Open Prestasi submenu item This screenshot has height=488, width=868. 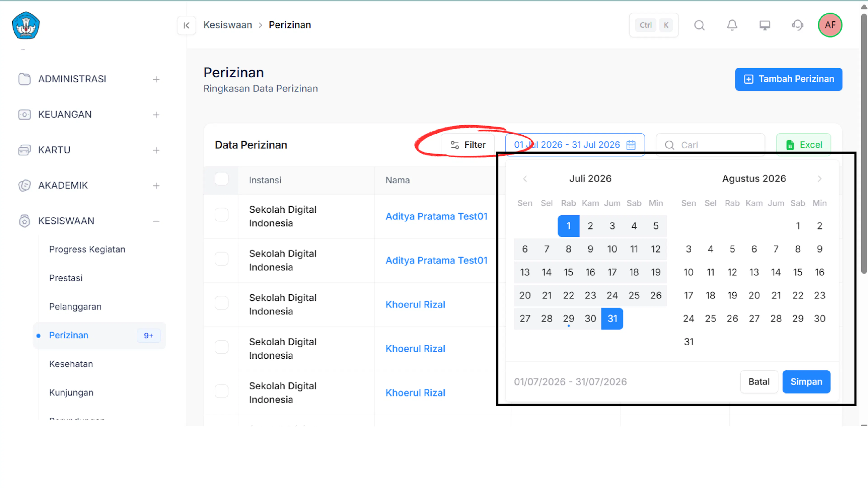tap(66, 278)
